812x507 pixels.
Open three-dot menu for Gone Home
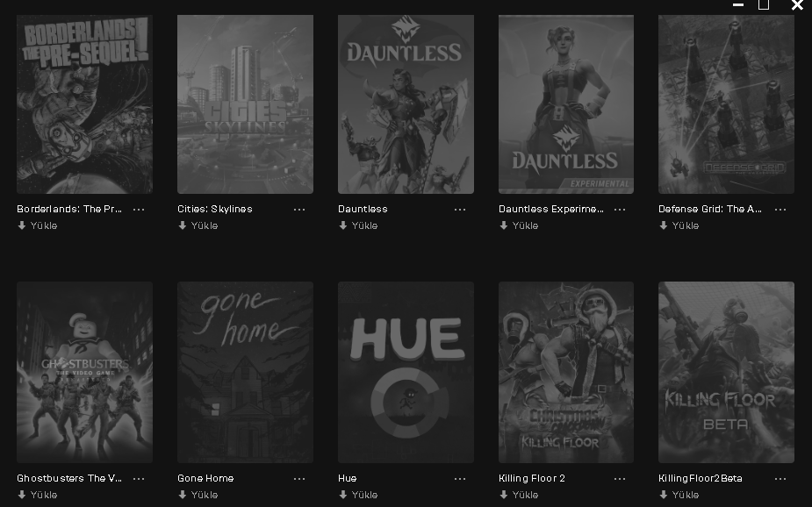point(298,479)
